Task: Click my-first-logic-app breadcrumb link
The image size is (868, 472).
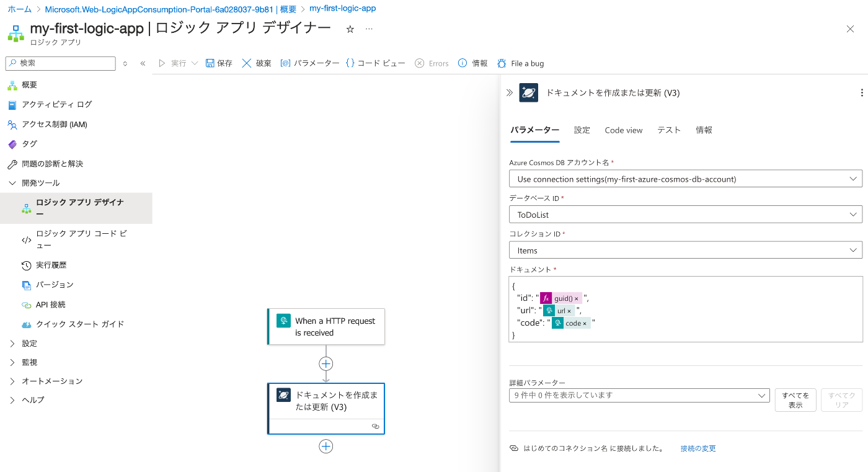Action: [x=342, y=9]
